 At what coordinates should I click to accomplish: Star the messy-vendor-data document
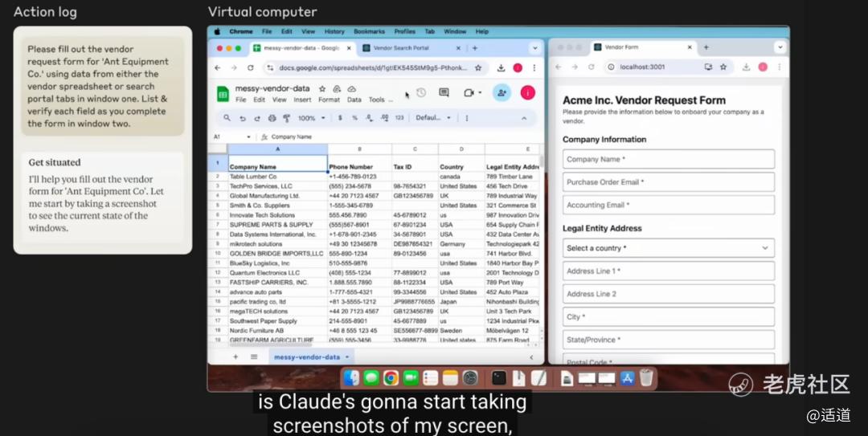point(322,88)
